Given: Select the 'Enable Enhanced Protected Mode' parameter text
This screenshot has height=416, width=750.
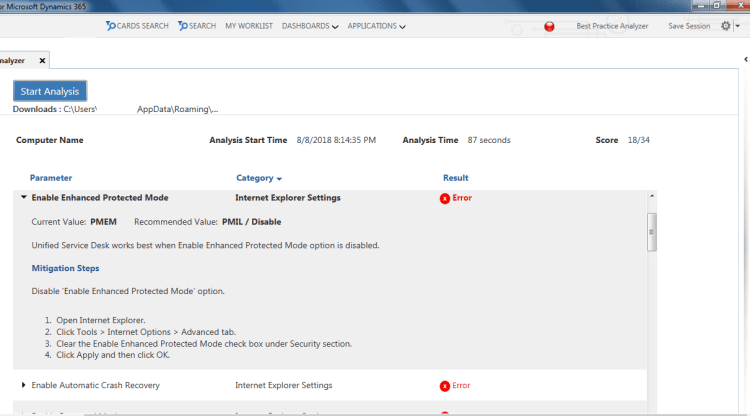Looking at the screenshot, I should pos(100,197).
